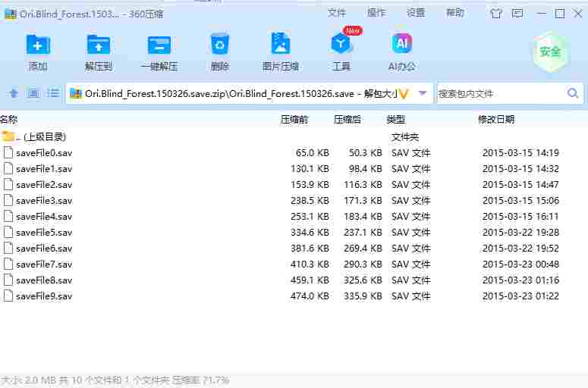Click the 360压缩 app icon in title bar
Screen dimensions: 588x388
(10, 14)
